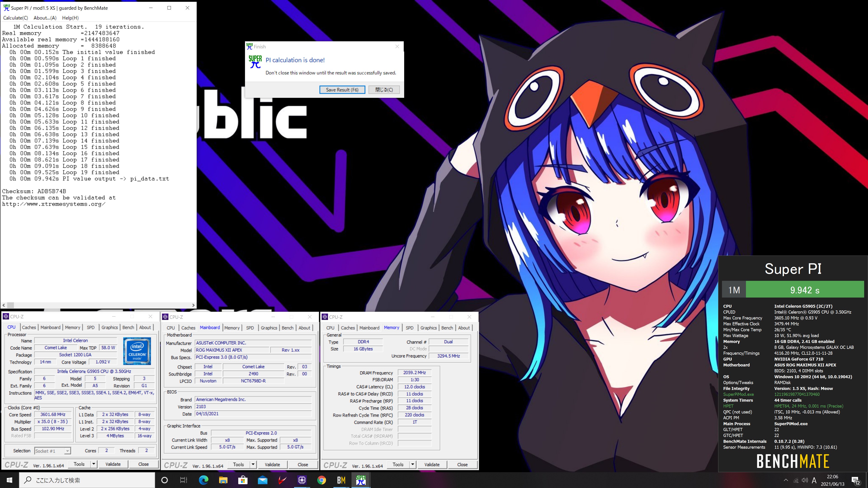Viewport: 868px width, 488px height.
Task: Open the Windows Start menu
Action: click(x=9, y=480)
